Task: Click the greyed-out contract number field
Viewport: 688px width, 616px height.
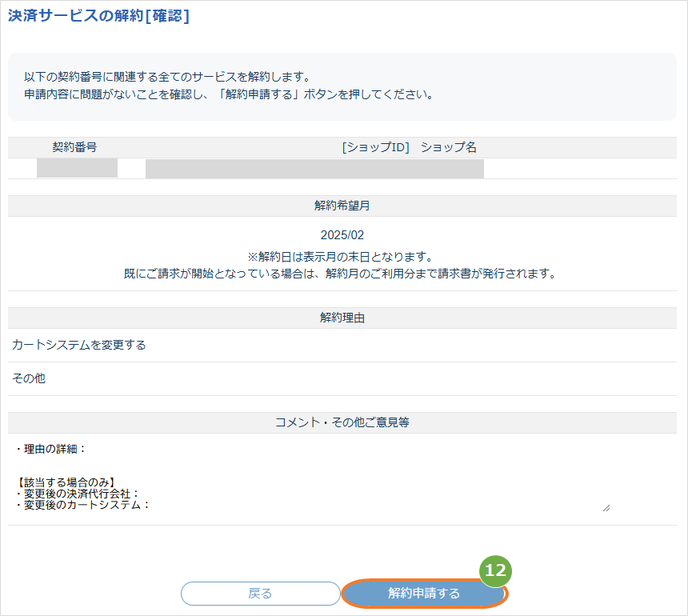Action: [x=78, y=168]
